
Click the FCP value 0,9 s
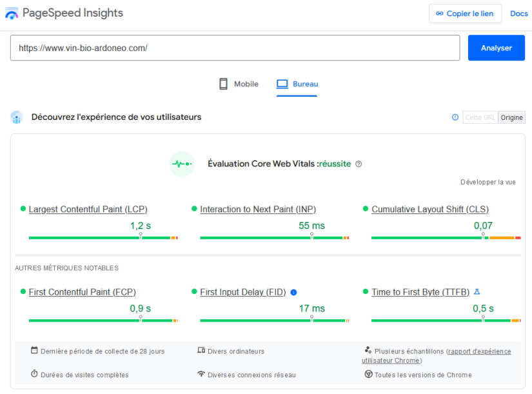click(x=141, y=308)
